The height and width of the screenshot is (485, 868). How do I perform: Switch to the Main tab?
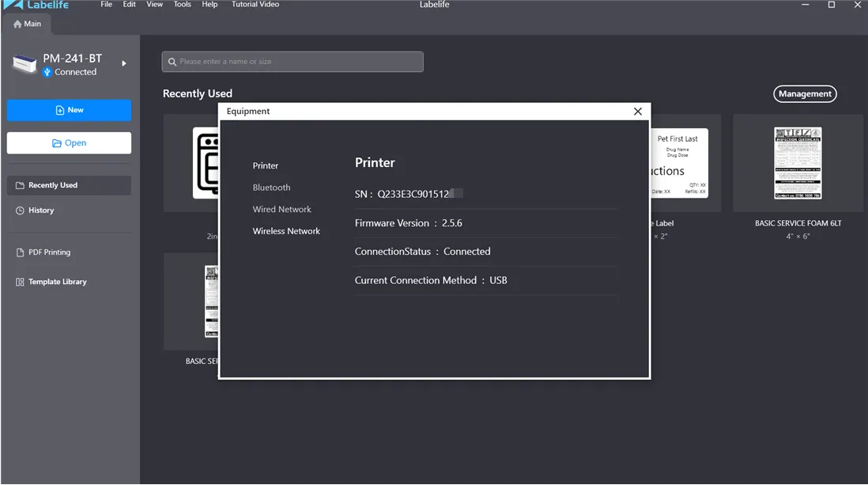[x=27, y=24]
